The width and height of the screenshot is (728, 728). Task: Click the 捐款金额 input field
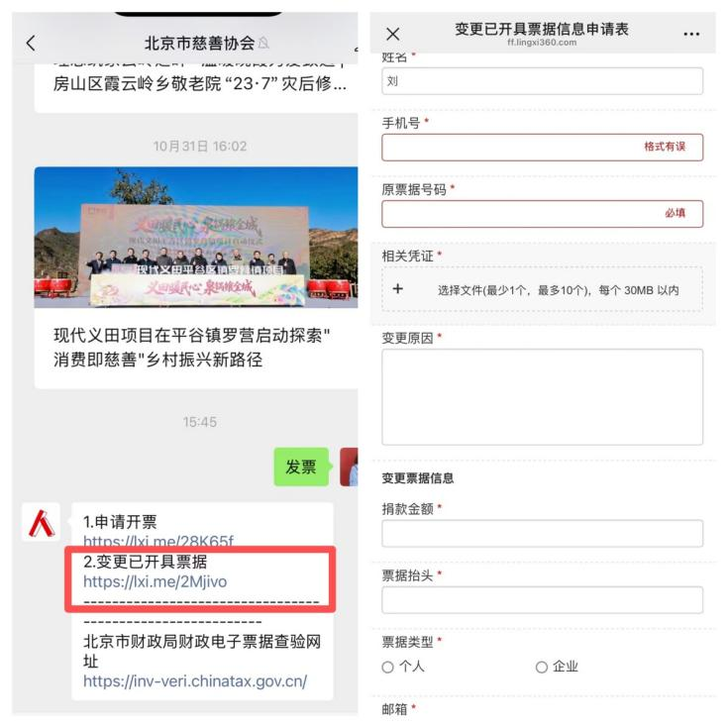point(543,534)
